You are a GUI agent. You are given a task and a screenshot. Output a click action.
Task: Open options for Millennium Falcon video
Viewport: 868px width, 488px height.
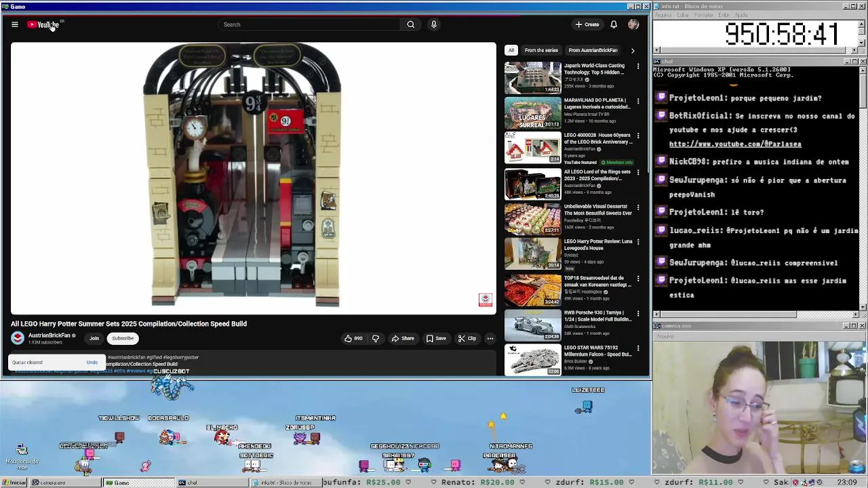click(x=638, y=348)
